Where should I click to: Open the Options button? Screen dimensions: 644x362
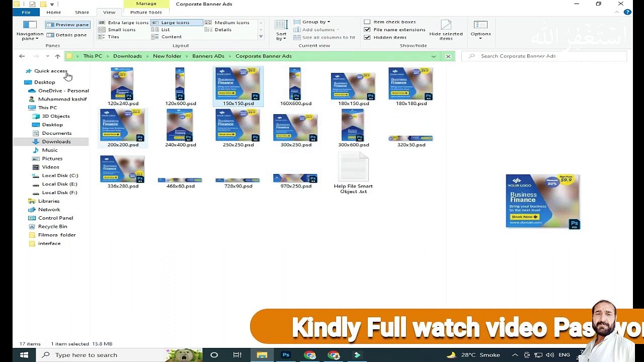point(480,30)
